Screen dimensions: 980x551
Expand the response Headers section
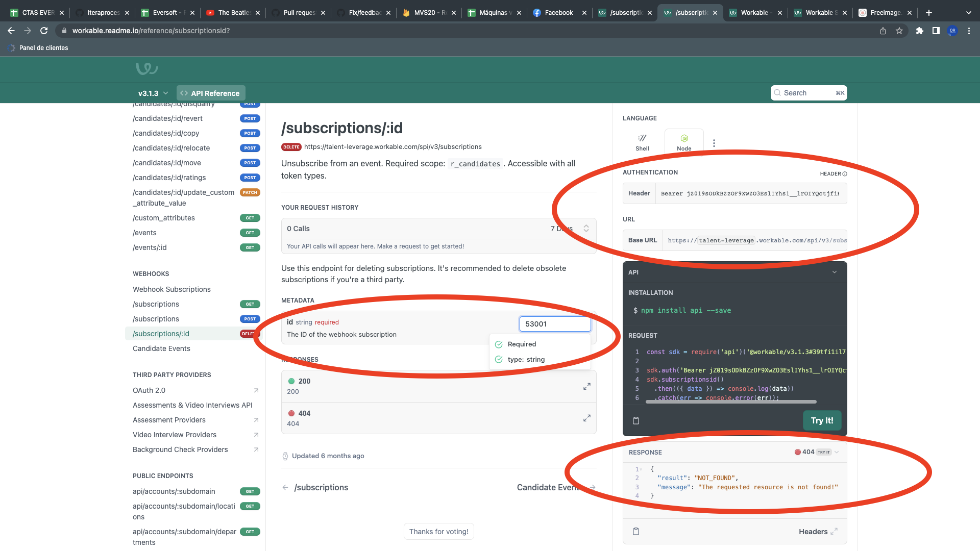[x=818, y=532]
